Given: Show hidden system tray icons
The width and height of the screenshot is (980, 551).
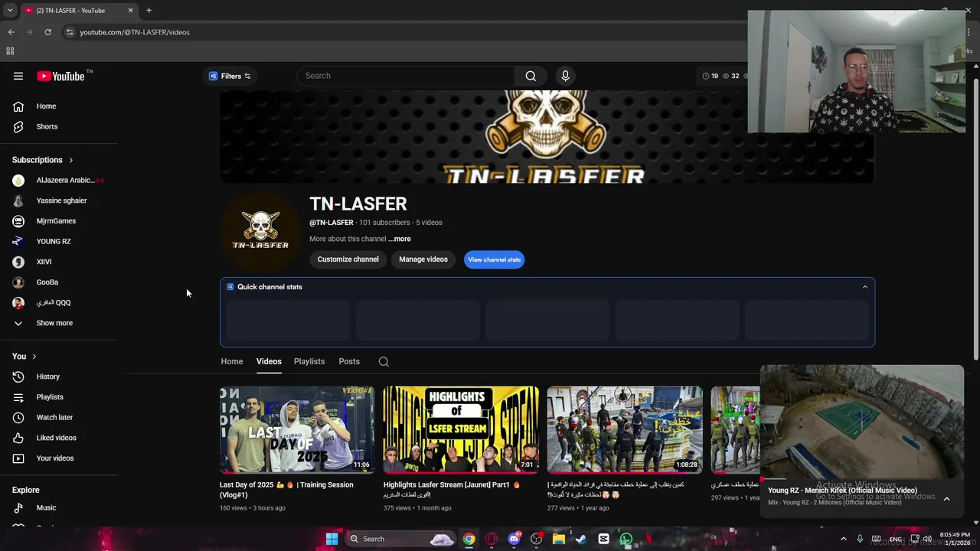Looking at the screenshot, I should click(x=843, y=539).
